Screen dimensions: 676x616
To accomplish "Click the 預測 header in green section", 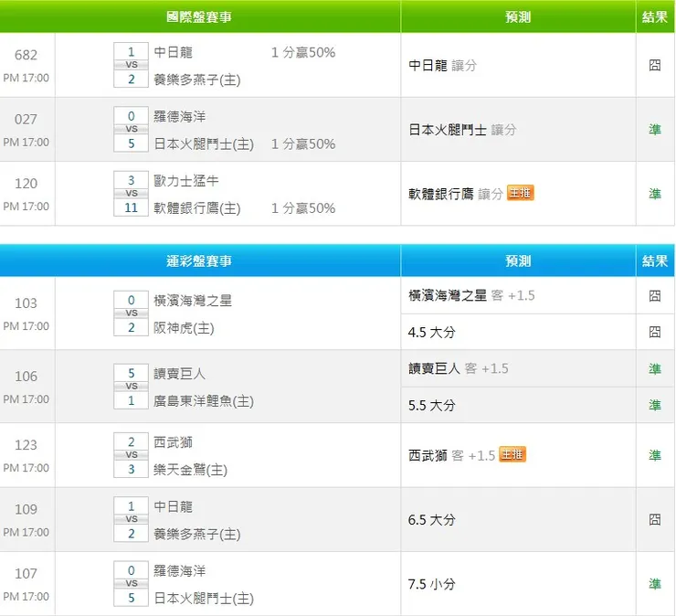I will click(518, 17).
